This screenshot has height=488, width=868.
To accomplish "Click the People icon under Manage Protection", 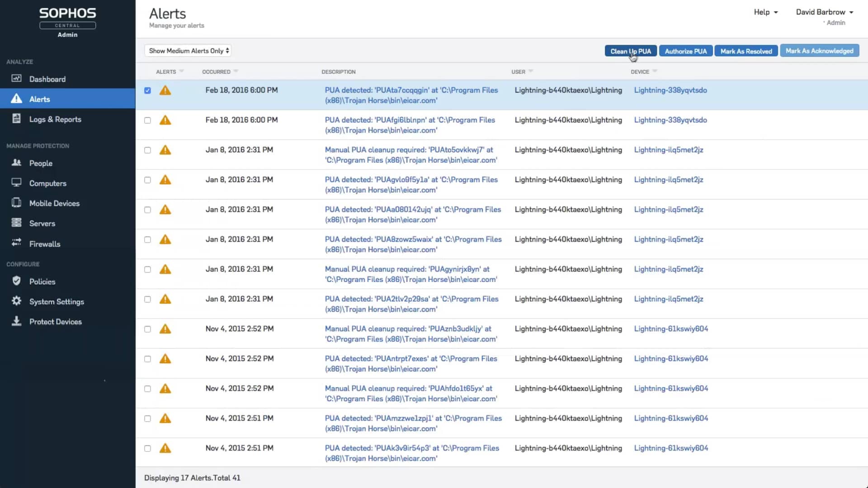I will pyautogui.click(x=16, y=163).
